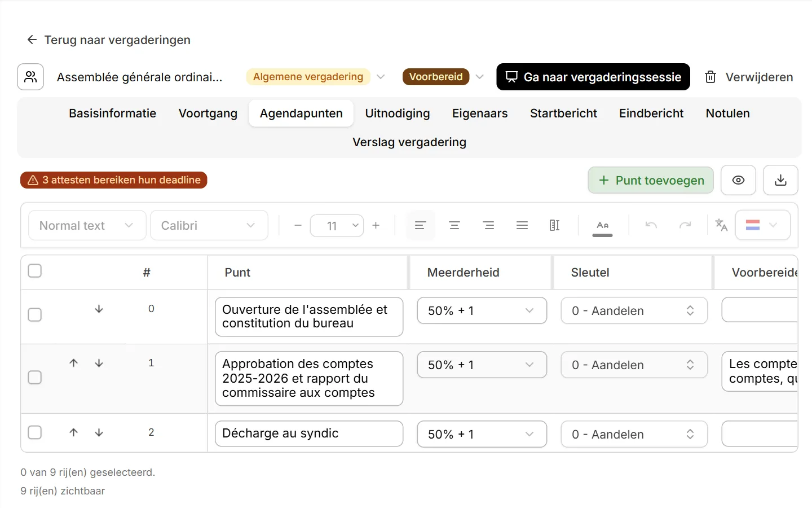Click the download icon button
812x508 pixels.
tap(780, 180)
